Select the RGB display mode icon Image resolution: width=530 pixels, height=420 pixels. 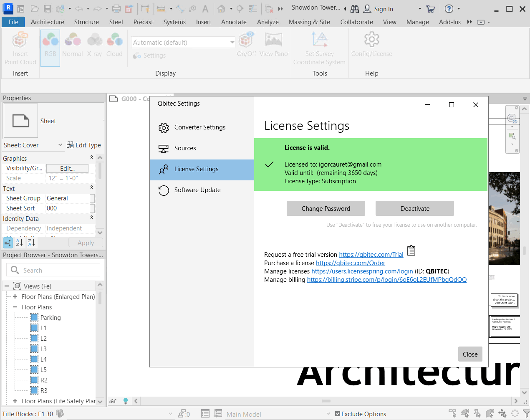tap(50, 40)
